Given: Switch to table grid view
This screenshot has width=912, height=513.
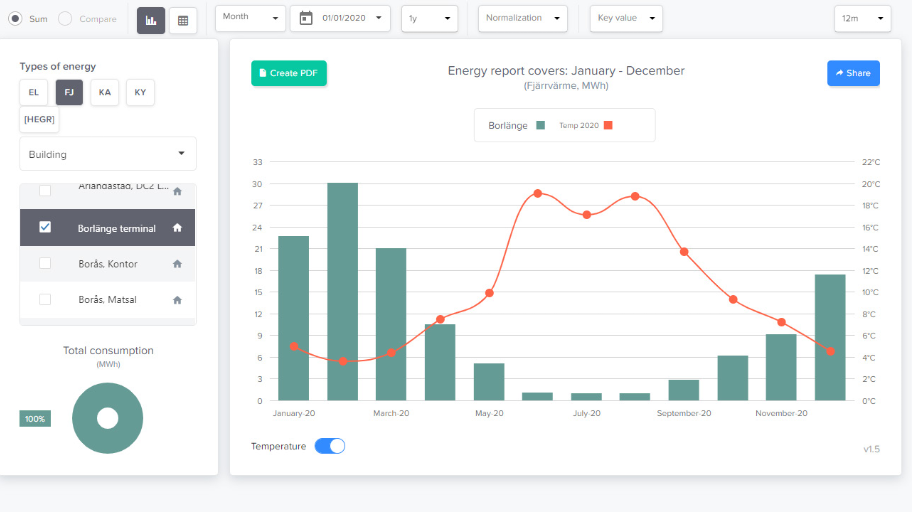Looking at the screenshot, I should pos(183,19).
